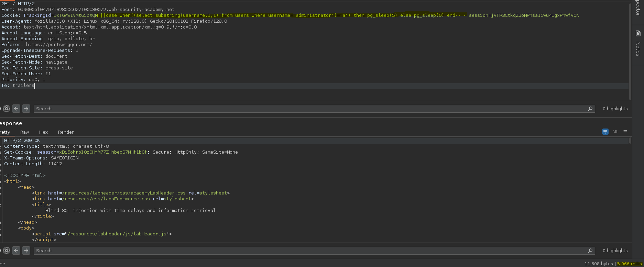Click 'Sec-Fetch-Mode: navigate' line
Screen dimensions: 644x267
34,62
